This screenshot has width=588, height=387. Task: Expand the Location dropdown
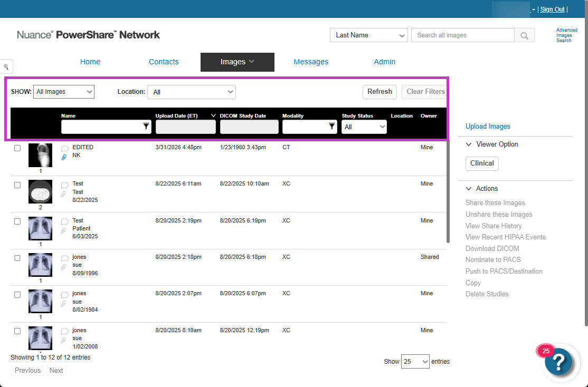[x=192, y=92]
